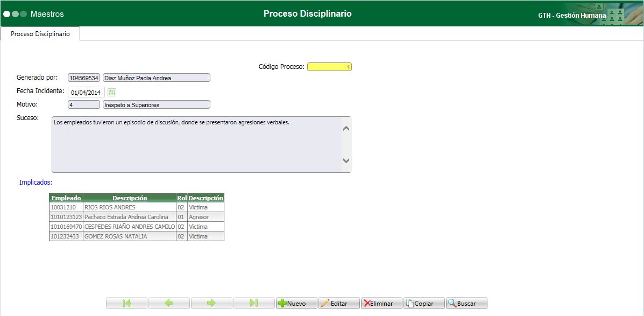Image resolution: width=644 pixels, height=316 pixels.
Task: Click the Fecha Incidente date field
Action: pyautogui.click(x=86, y=92)
